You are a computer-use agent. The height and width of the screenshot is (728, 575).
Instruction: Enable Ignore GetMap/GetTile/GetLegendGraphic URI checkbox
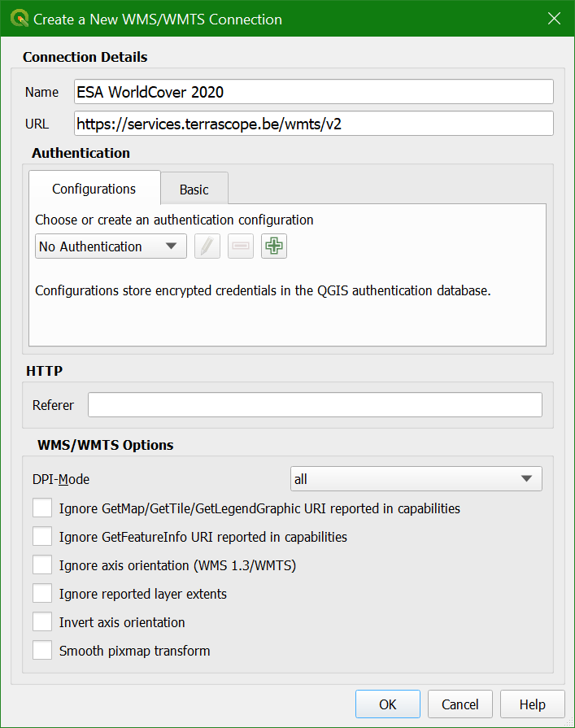point(42,508)
